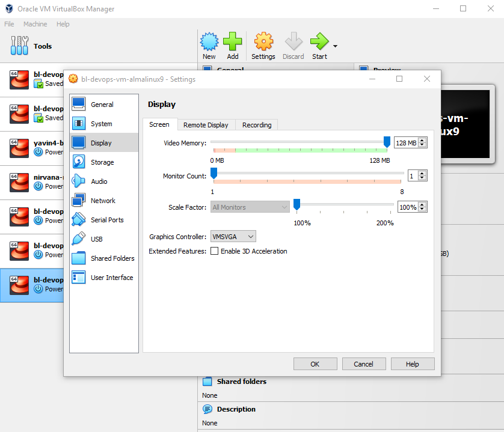Select the Display category icon in sidebar
The width and height of the screenshot is (504, 432).
coord(79,142)
